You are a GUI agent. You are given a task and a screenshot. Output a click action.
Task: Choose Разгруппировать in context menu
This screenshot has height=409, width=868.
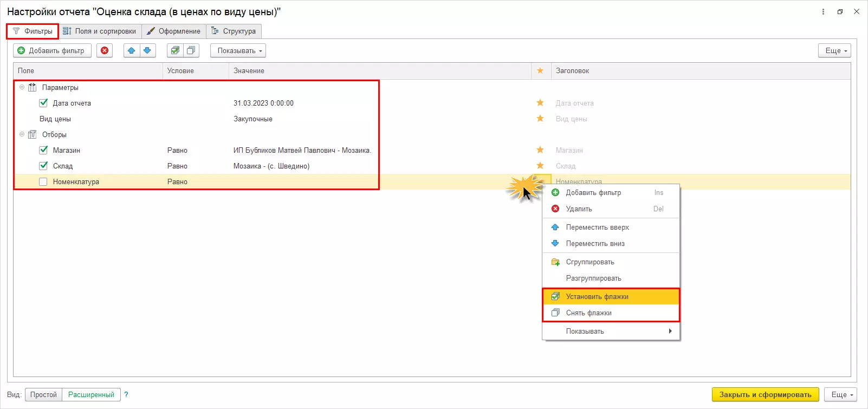(x=611, y=278)
